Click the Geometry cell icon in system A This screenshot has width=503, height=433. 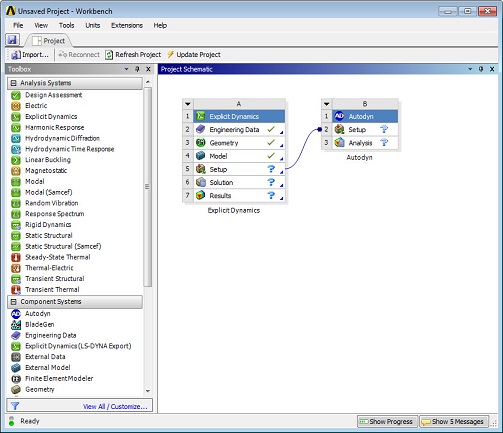tap(200, 143)
